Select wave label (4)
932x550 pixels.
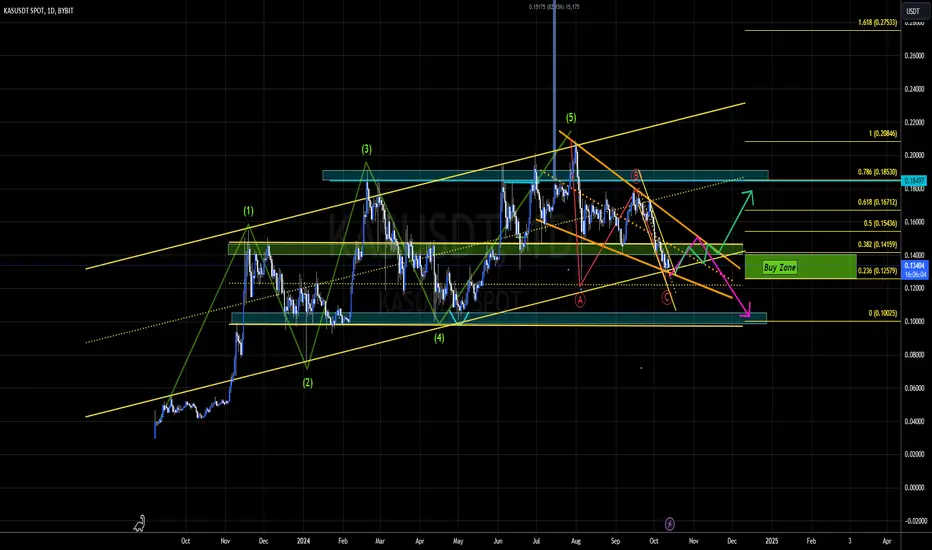point(439,338)
